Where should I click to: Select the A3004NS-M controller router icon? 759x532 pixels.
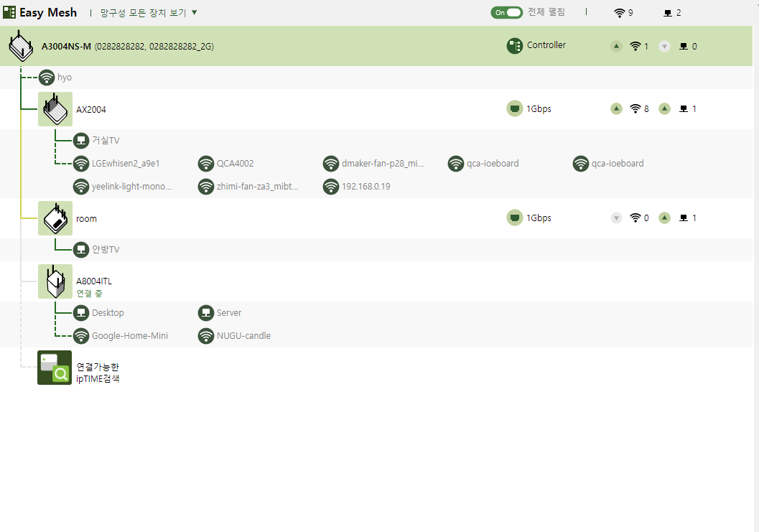coord(21,46)
